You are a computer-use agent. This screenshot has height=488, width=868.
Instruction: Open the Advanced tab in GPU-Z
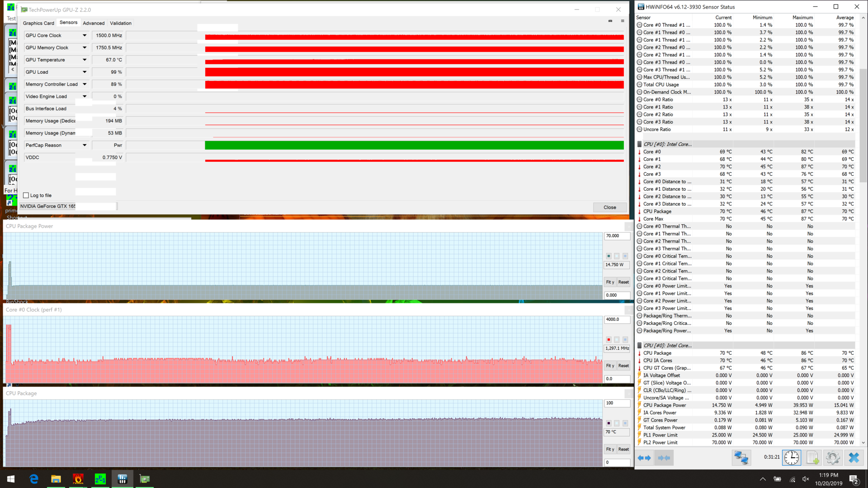pos(94,23)
